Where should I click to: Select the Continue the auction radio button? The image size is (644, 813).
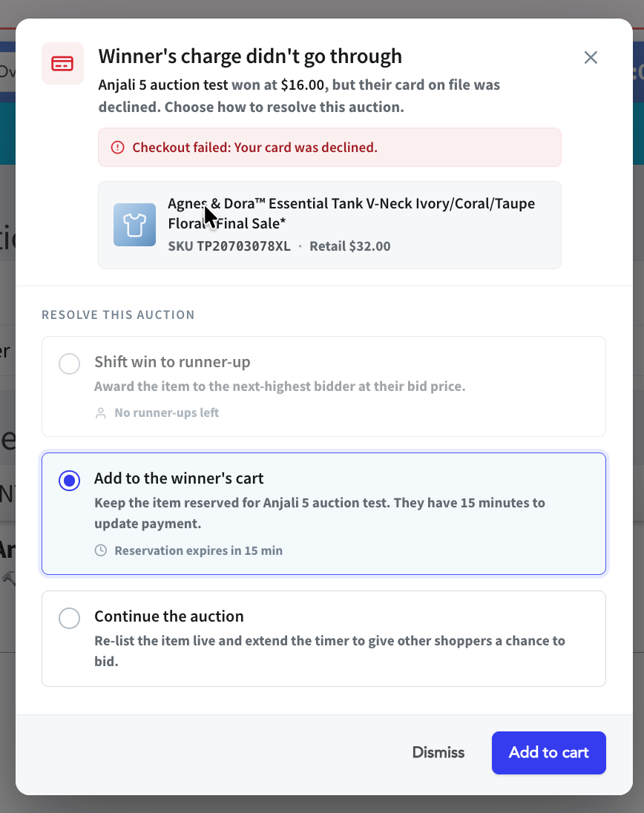coord(69,618)
